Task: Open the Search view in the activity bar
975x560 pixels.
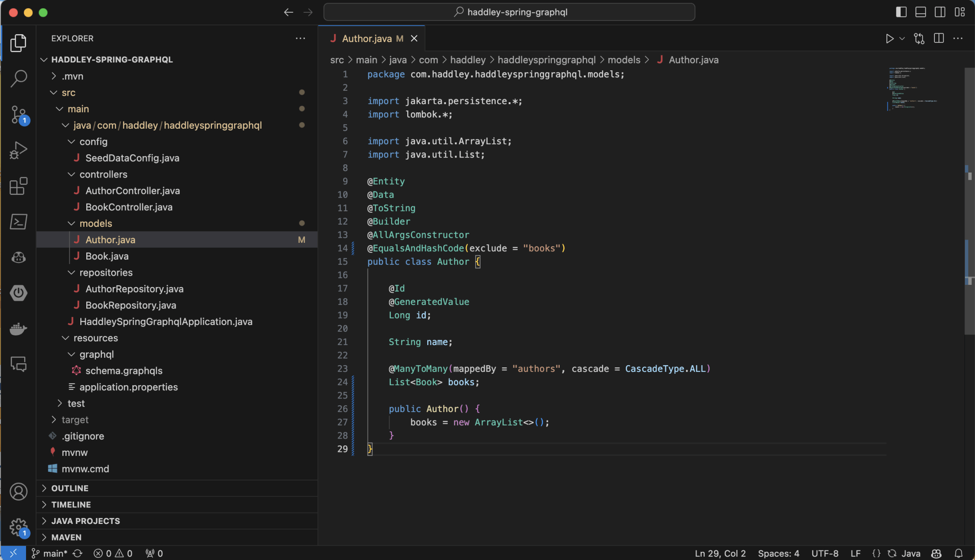Action: pyautogui.click(x=18, y=78)
